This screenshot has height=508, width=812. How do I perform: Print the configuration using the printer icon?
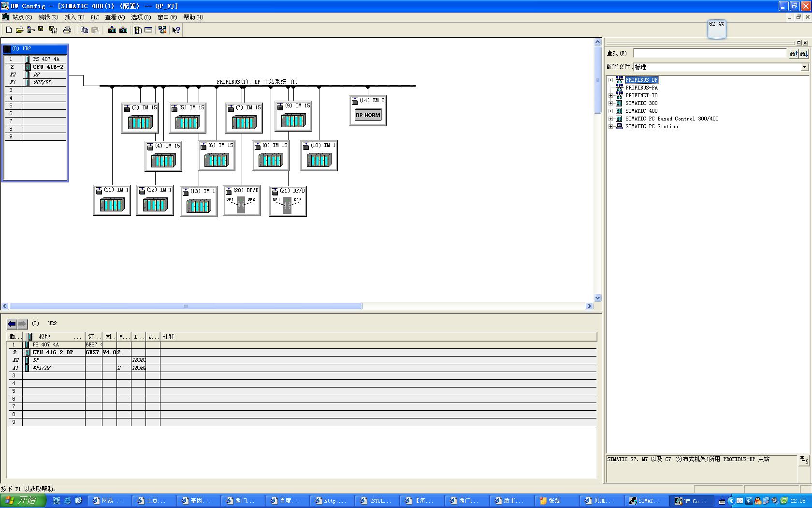[x=67, y=30]
